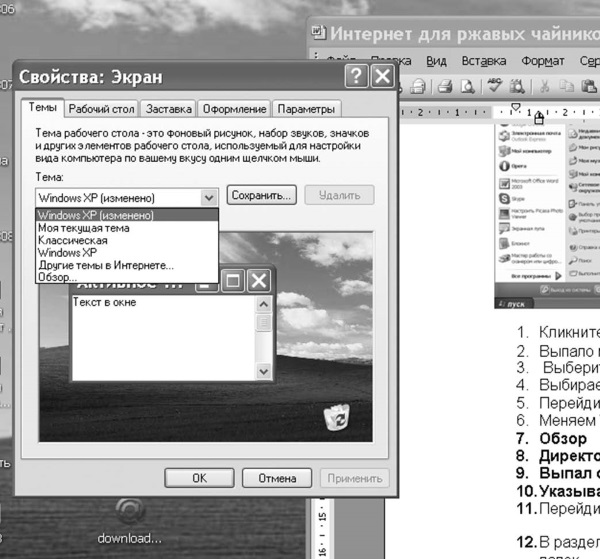Choose highlighted Windows XP (изменено) list entry

point(127,215)
